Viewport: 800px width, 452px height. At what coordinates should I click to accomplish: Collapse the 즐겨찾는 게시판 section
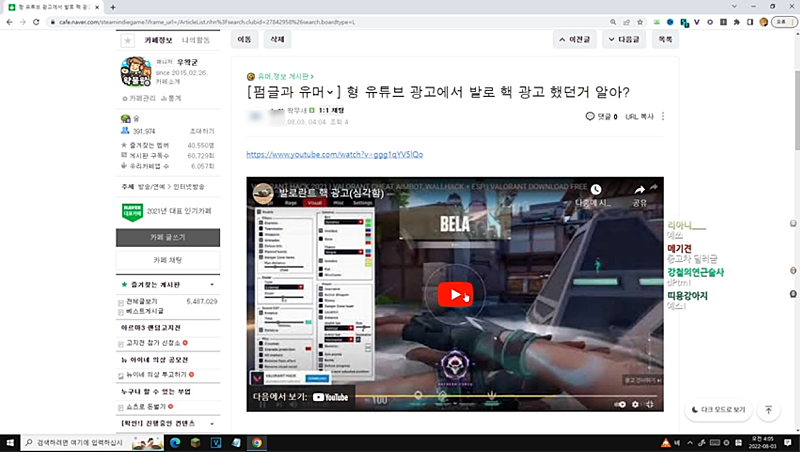[212, 284]
